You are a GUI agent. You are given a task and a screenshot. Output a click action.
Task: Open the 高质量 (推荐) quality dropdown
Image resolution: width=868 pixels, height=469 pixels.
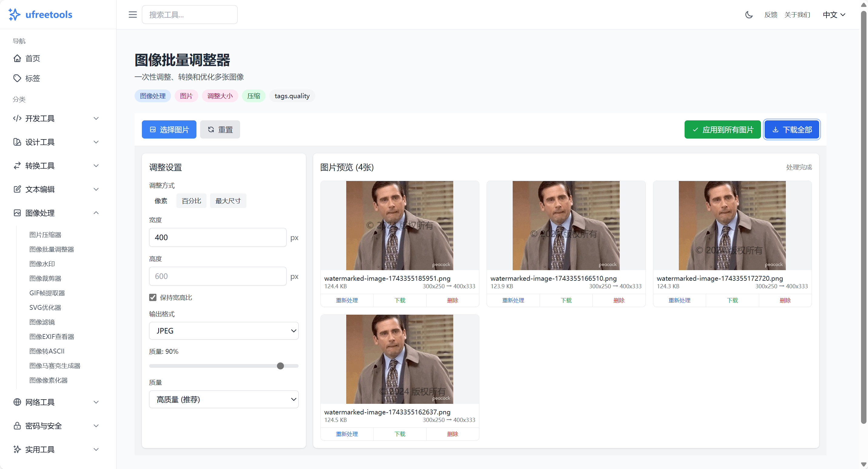[x=224, y=399]
